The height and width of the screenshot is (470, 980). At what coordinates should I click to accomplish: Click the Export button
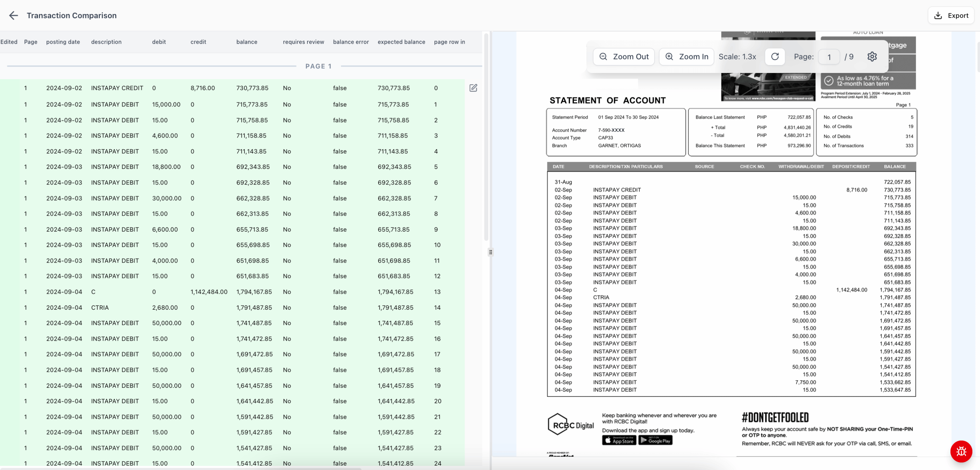[x=951, y=15]
